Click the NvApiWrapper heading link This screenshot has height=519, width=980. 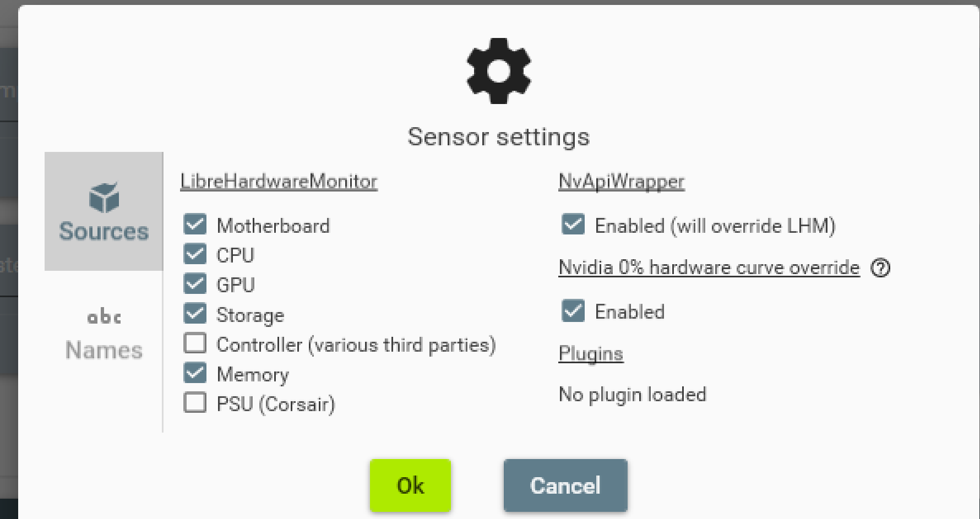click(621, 181)
